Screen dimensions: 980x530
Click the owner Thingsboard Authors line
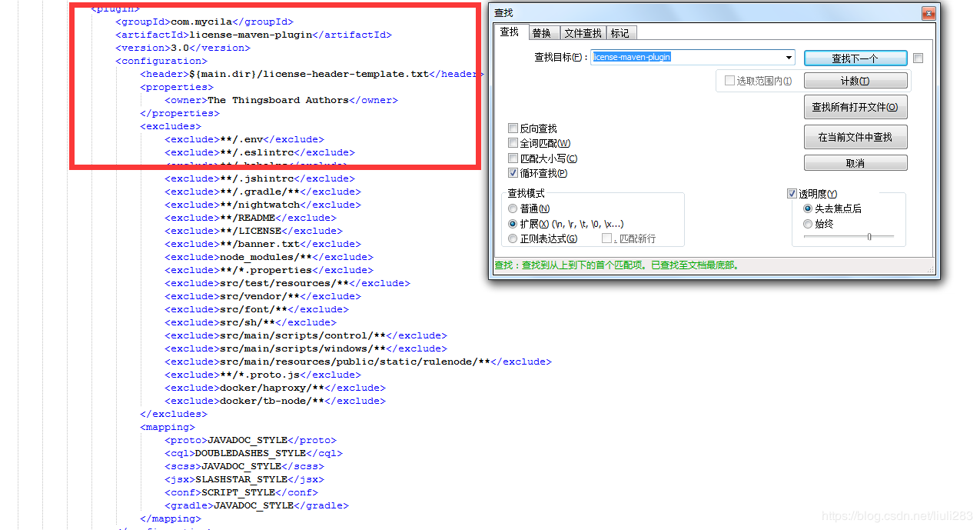pos(281,100)
